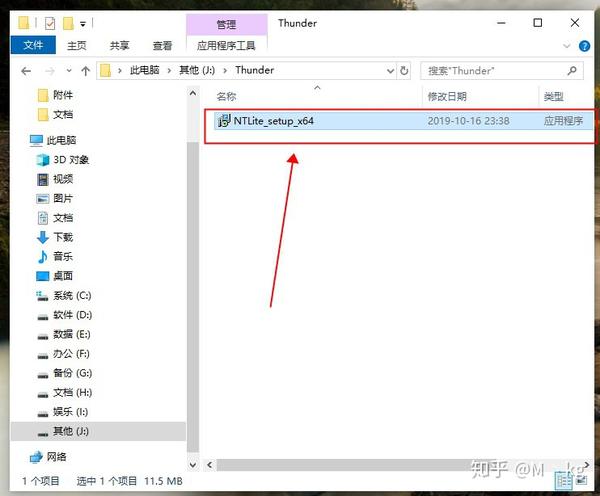
Task: Expand the address bar history dropdown
Action: [x=390, y=71]
